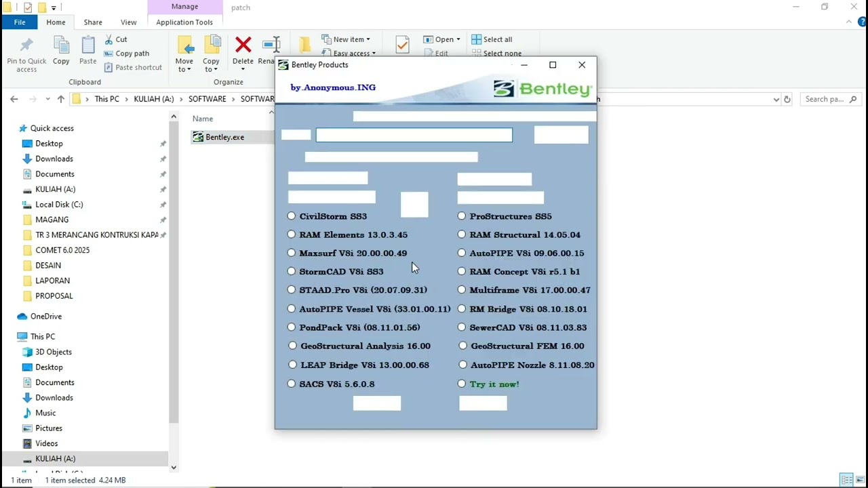868x488 pixels.
Task: Choose RM Bridge V8i 08.10.18.01
Action: click(462, 308)
